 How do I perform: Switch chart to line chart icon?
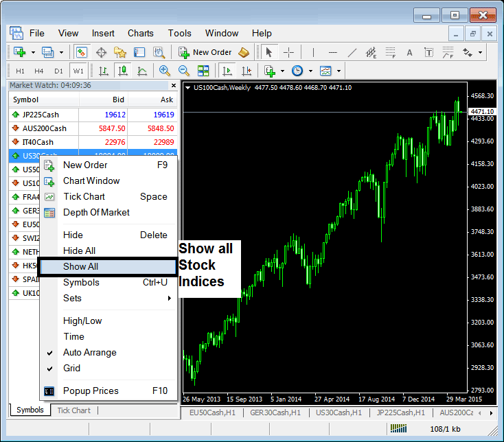[x=142, y=71]
